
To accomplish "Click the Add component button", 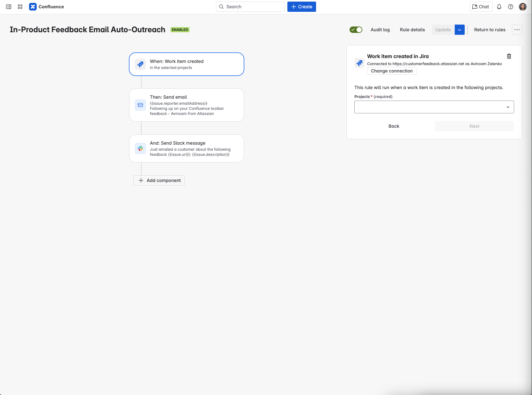I will tap(159, 180).
